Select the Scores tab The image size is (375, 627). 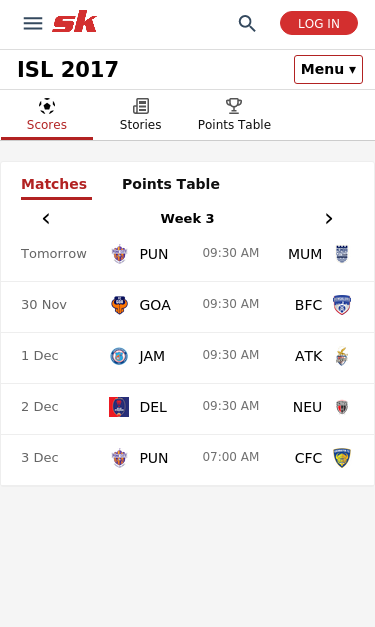click(x=47, y=116)
